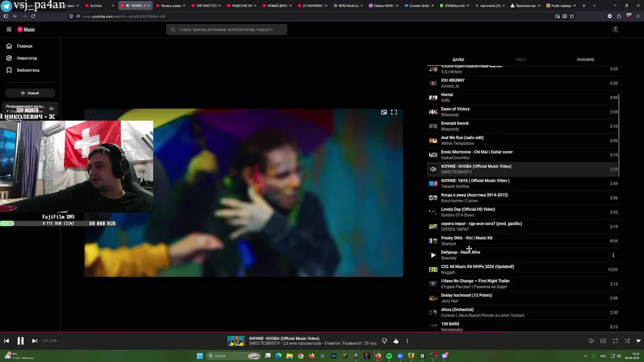Click thumbnail of Lonely Day
This screenshot has width=644, height=362.
(433, 212)
